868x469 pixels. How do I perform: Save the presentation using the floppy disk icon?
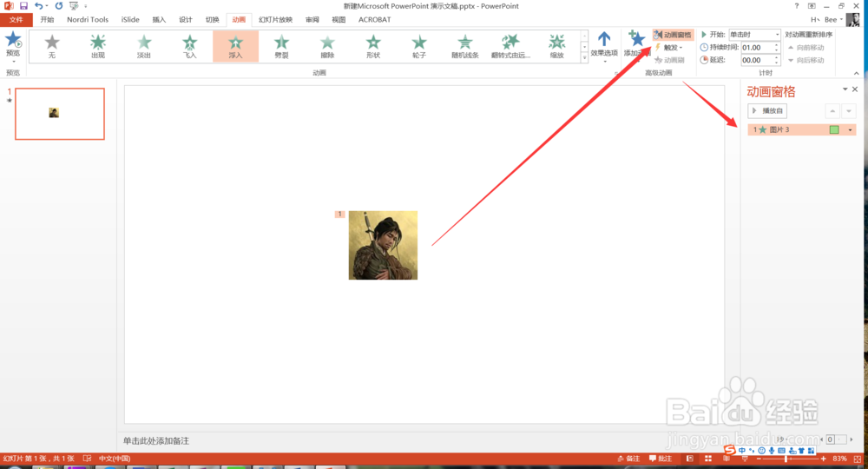pos(23,6)
